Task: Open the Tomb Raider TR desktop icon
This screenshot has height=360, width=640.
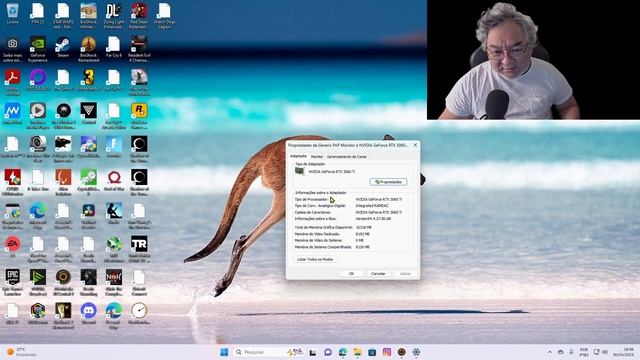Action: (x=139, y=249)
